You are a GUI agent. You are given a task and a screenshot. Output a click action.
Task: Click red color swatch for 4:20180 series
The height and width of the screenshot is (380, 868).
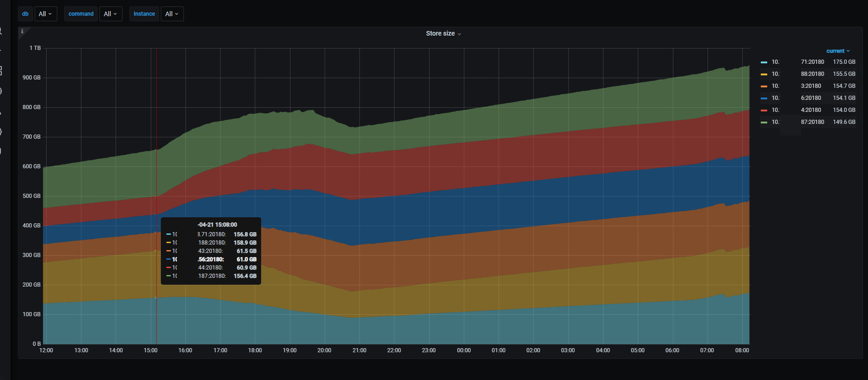coord(764,110)
